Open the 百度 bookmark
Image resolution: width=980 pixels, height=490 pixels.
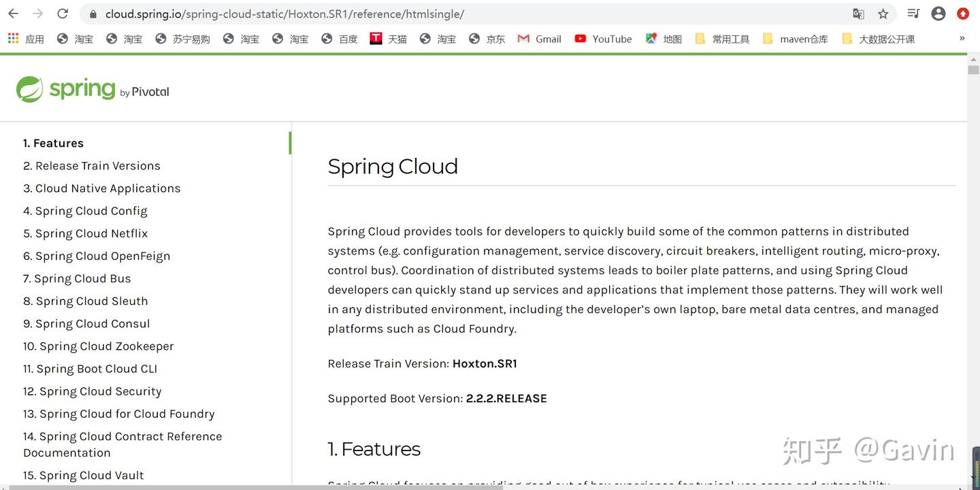(339, 39)
